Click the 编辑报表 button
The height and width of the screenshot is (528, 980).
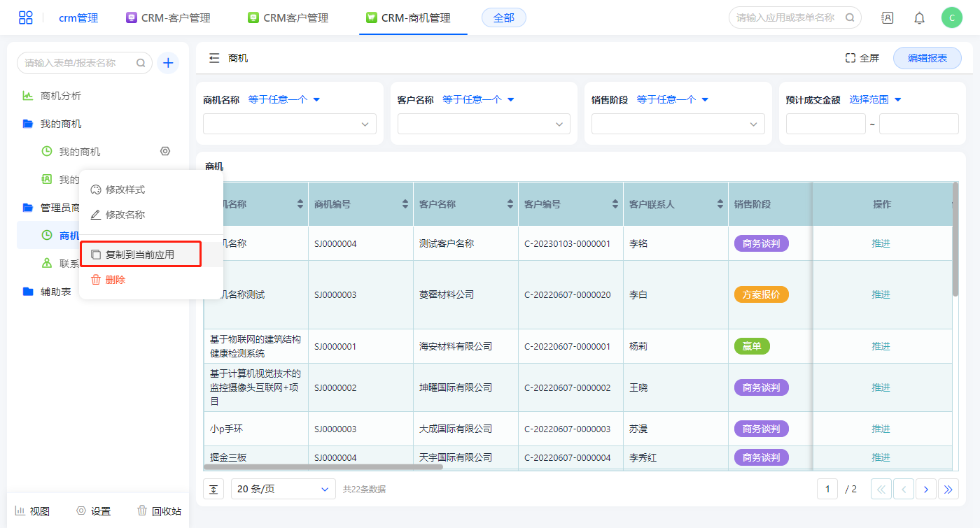(927, 58)
